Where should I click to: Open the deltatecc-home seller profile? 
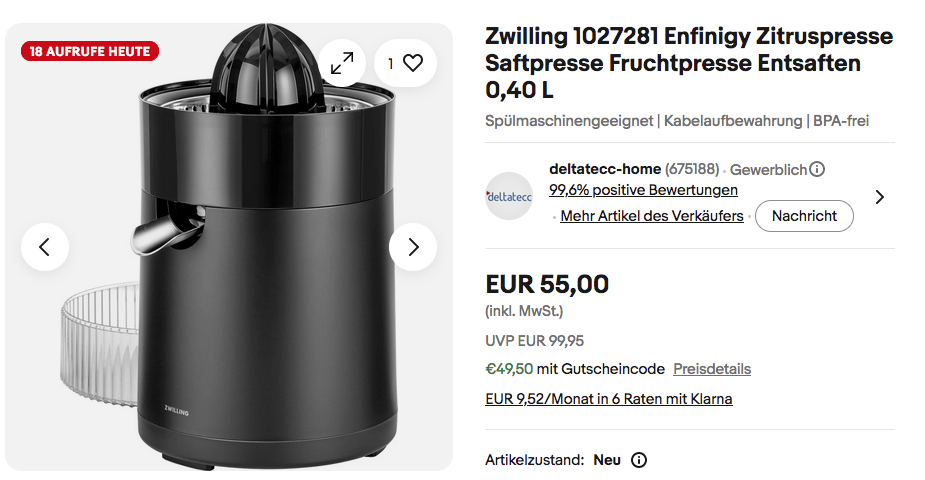pyautogui.click(x=605, y=169)
